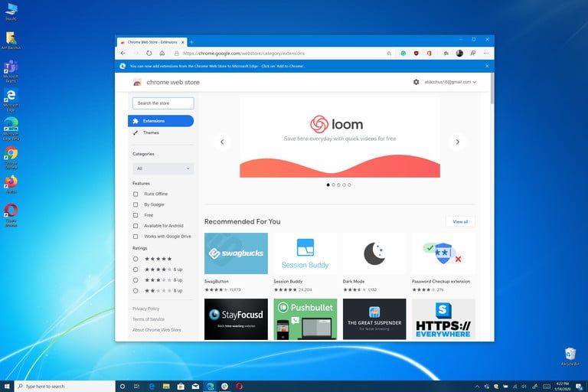Expand the account email dropdown

(450, 82)
